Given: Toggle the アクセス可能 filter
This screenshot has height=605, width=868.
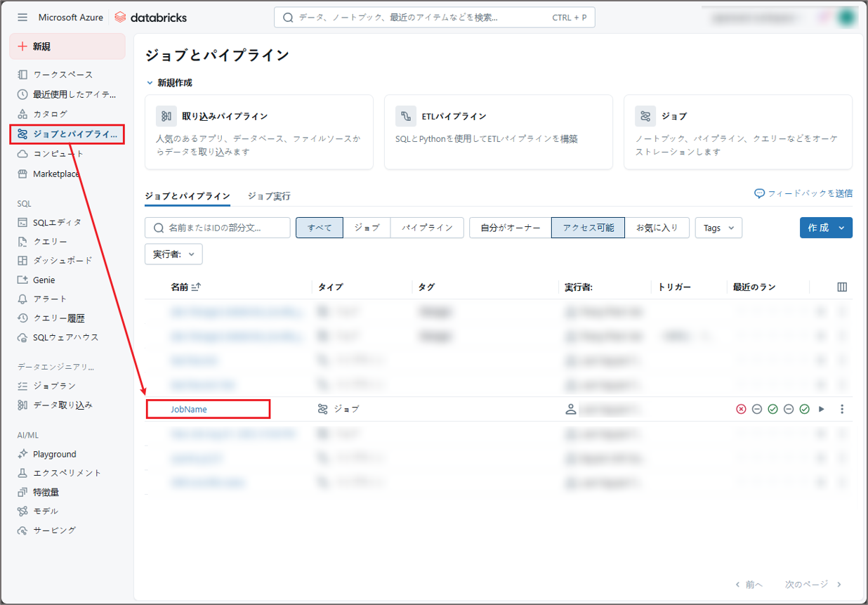Looking at the screenshot, I should tap(588, 228).
